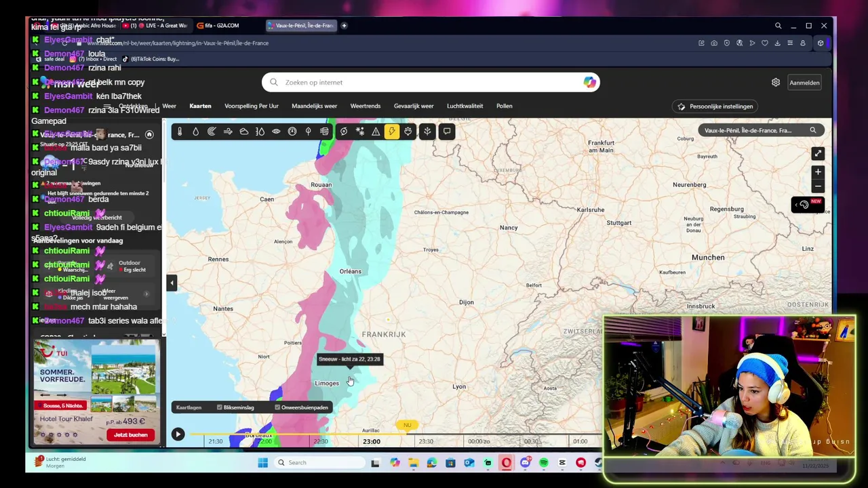Screen dimensions: 868x488
Task: Jump to 23:30 on the timeline
Action: (426, 441)
